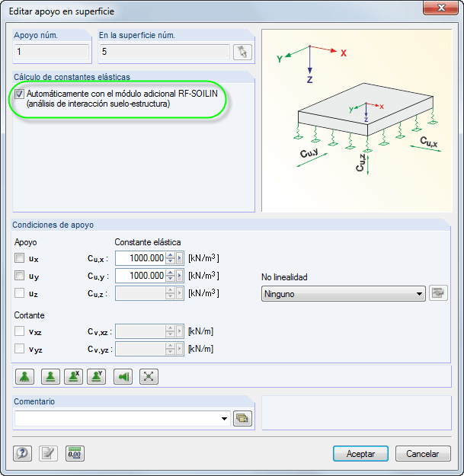Increase Cu,x value with spinner up
This screenshot has width=464, height=476.
(171, 255)
